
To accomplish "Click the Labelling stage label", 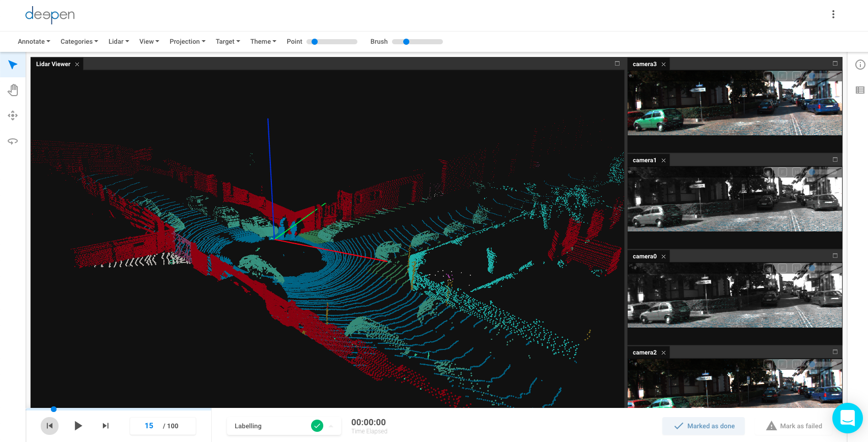I will pyautogui.click(x=248, y=426).
